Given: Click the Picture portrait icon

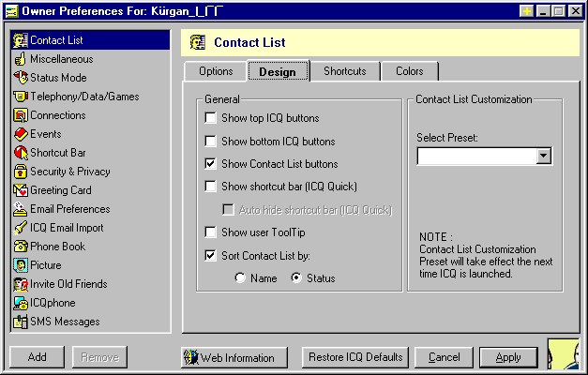Looking at the screenshot, I should tap(21, 265).
